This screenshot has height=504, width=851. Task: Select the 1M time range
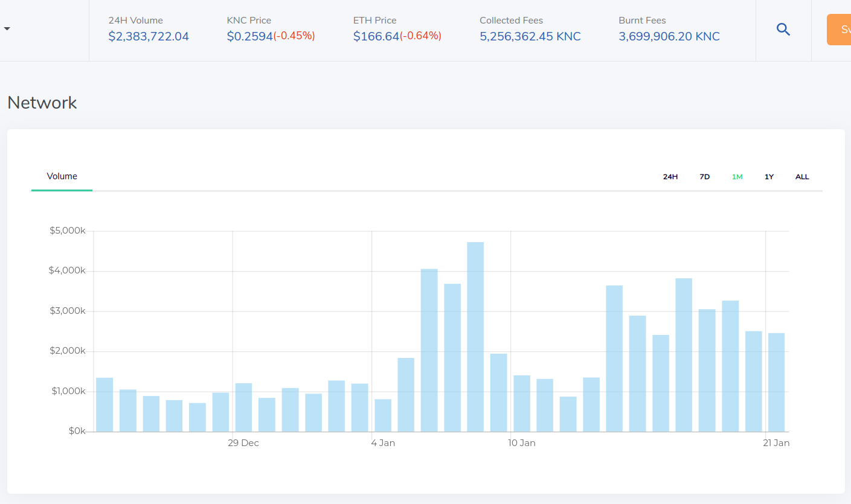click(x=737, y=177)
